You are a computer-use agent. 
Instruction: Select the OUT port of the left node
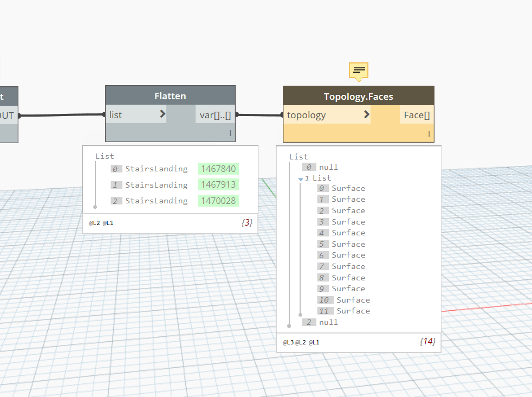point(8,116)
